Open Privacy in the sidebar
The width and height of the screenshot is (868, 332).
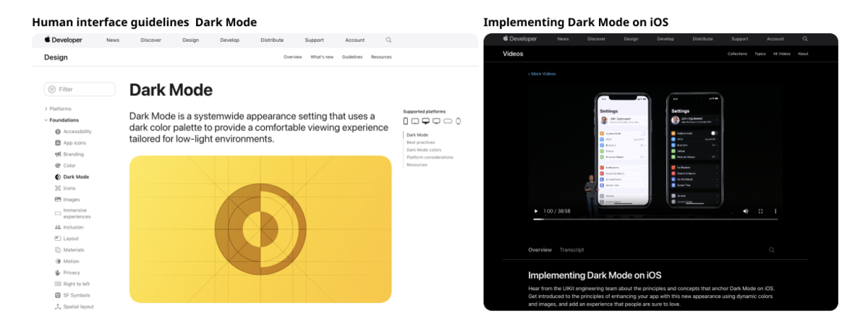(67, 273)
